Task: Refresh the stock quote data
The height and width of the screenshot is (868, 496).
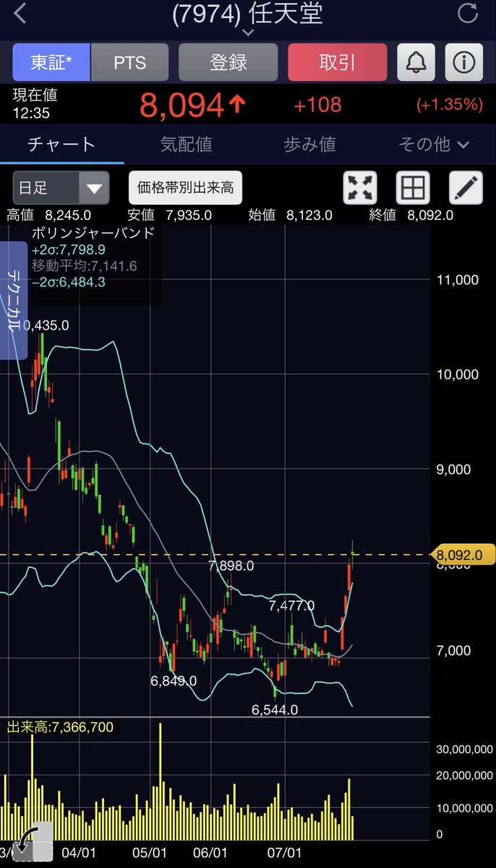Action: click(469, 13)
